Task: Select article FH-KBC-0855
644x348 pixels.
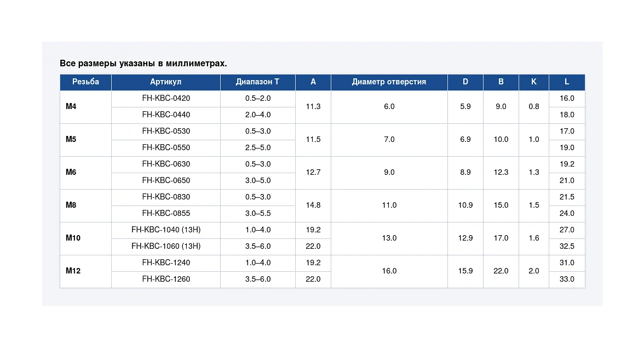Action: point(166,213)
